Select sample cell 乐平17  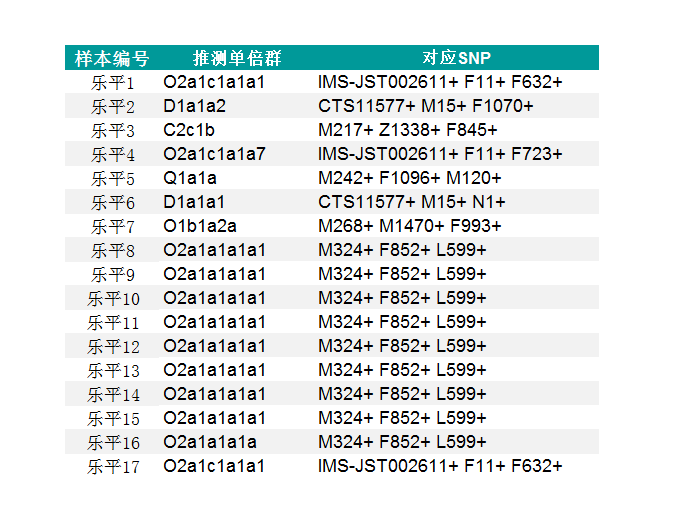(x=114, y=466)
